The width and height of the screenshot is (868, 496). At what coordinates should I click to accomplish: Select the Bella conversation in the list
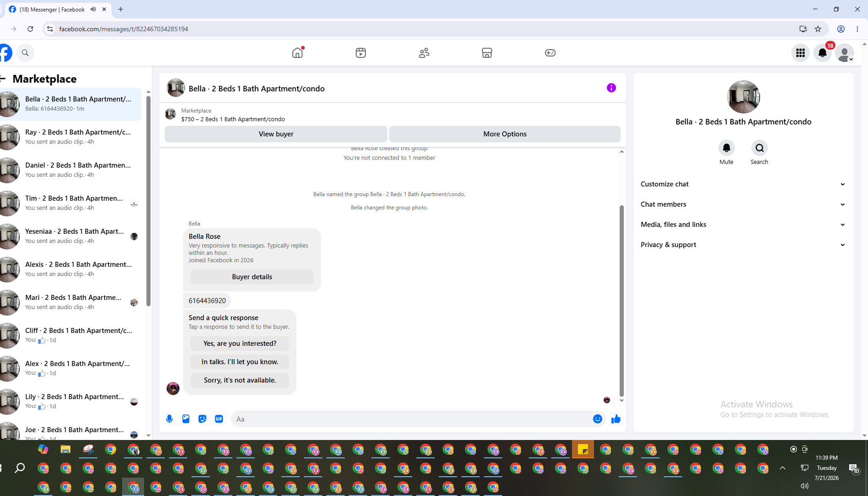click(x=71, y=104)
